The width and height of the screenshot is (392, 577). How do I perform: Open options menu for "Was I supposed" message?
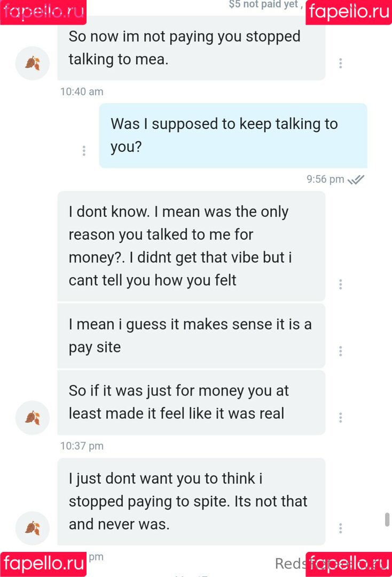click(x=84, y=151)
